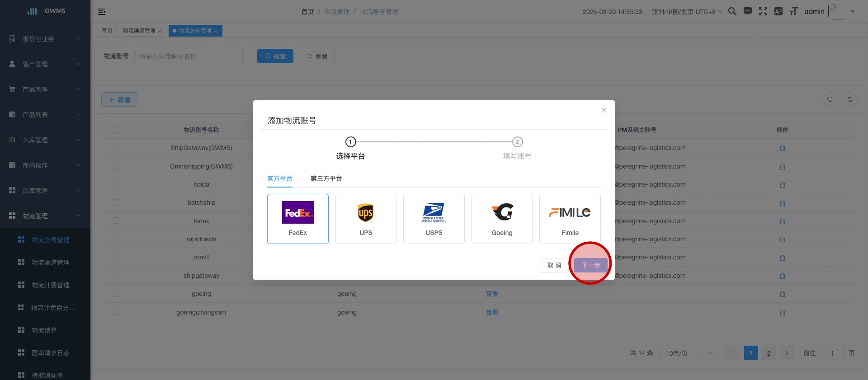Check the rapiddeals row checkbox
Image resolution: width=868 pixels, height=380 pixels.
pyautogui.click(x=116, y=239)
